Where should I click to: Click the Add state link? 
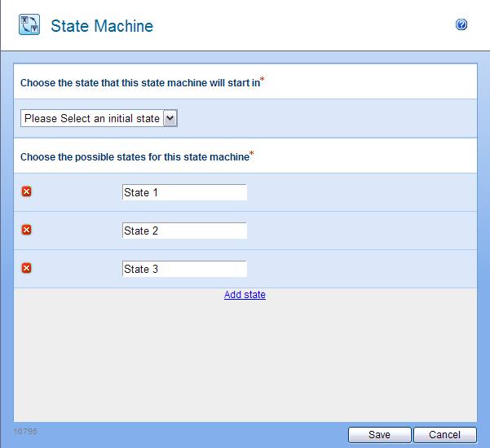pyautogui.click(x=245, y=295)
